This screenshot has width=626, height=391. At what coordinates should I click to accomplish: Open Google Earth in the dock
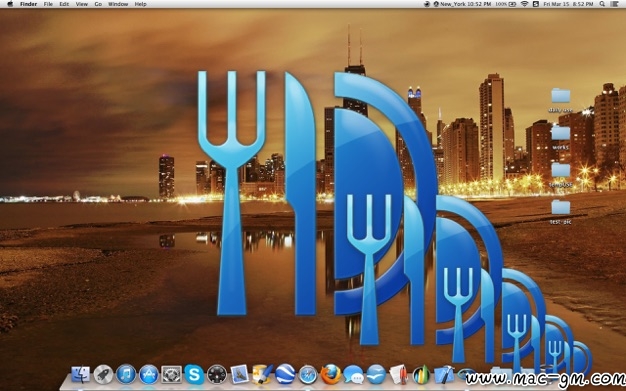[285, 375]
